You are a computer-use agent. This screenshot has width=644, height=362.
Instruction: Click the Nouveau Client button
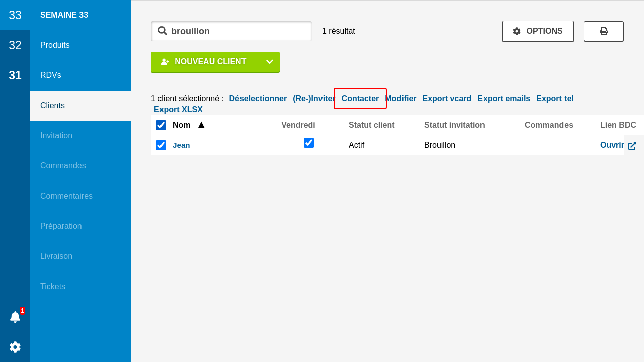tap(205, 62)
